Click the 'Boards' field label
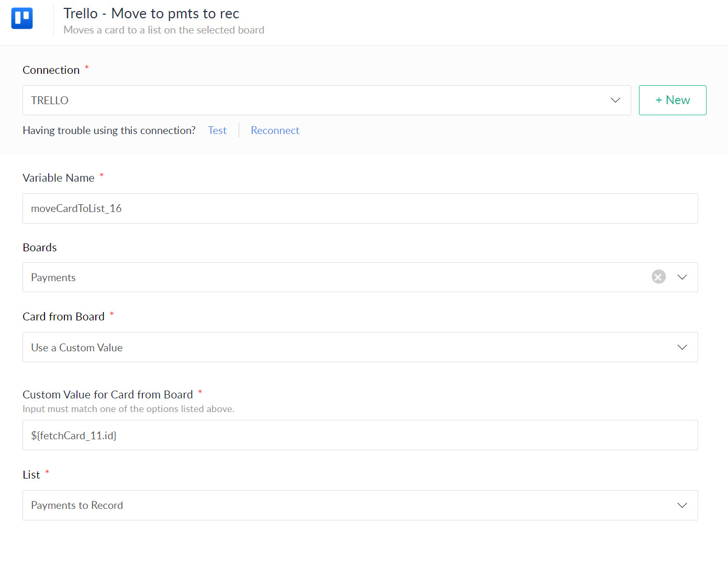Screen dimensions: 728x578 coord(40,248)
